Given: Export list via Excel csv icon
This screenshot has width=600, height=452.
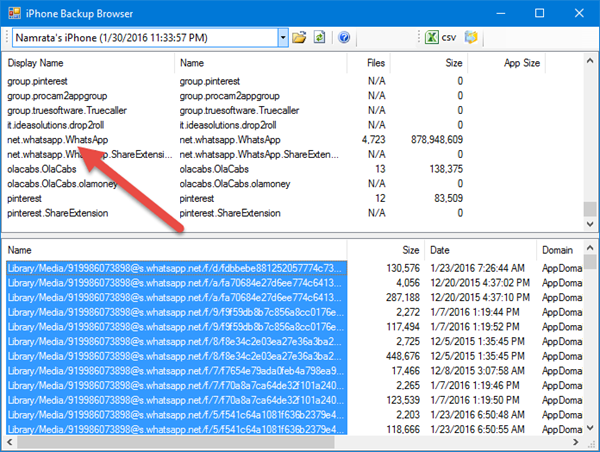Looking at the screenshot, I should (440, 38).
